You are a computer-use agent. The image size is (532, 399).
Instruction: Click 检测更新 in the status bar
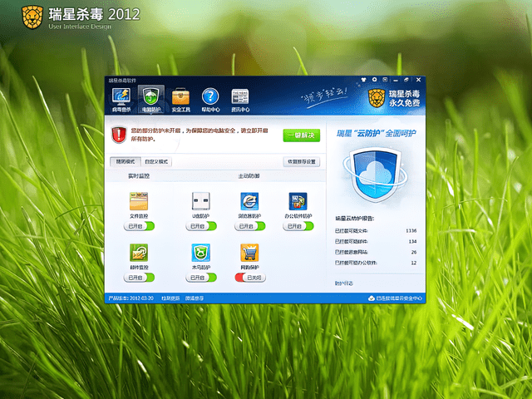click(170, 298)
